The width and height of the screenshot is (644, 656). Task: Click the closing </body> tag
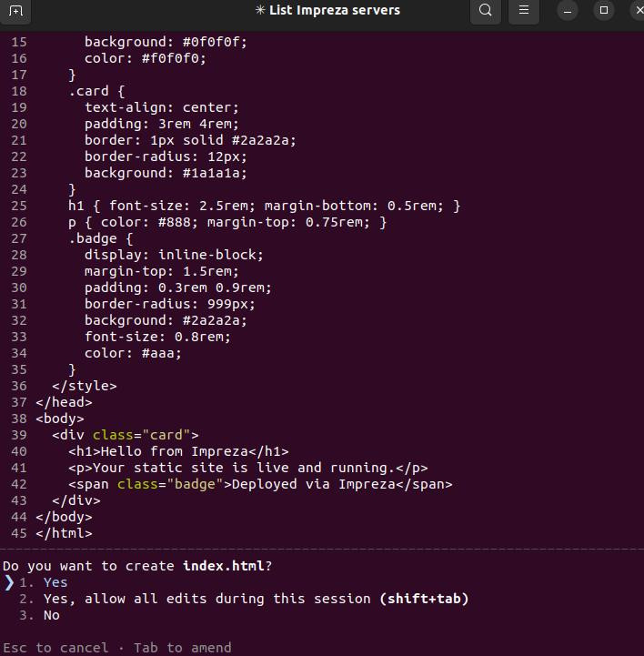(64, 517)
